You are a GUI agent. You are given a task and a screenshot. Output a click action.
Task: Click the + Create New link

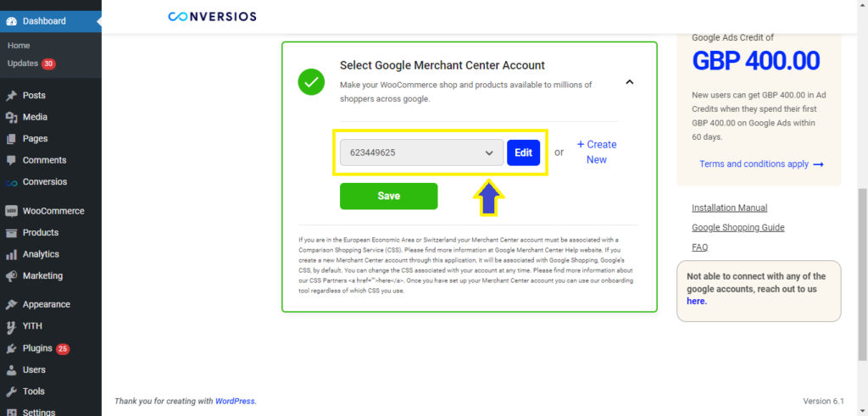tap(597, 153)
